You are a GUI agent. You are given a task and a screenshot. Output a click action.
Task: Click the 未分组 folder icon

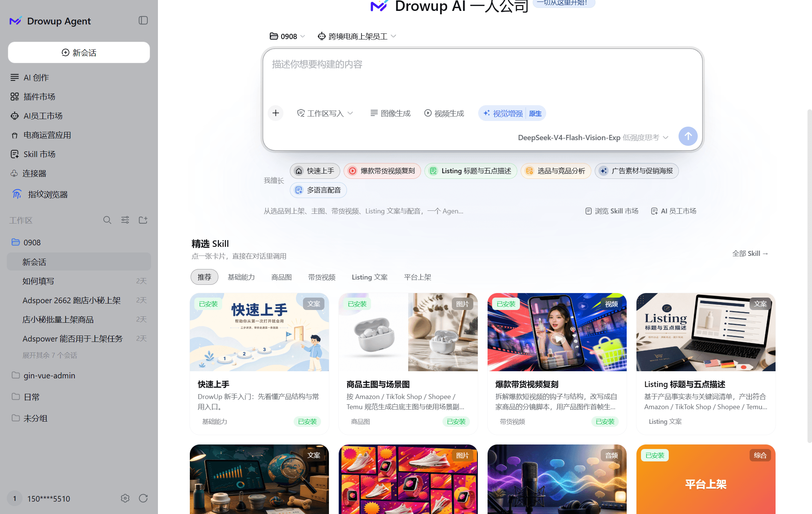coord(15,418)
